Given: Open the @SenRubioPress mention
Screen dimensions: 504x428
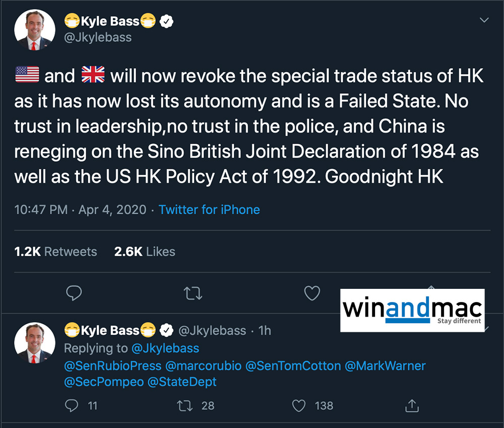Looking at the screenshot, I should pos(113,365).
